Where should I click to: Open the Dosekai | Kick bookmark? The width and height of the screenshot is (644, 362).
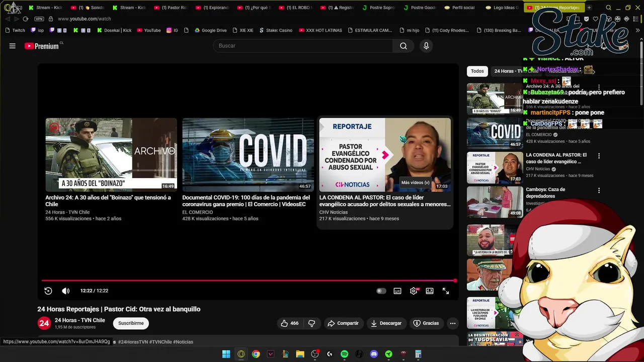click(x=114, y=30)
